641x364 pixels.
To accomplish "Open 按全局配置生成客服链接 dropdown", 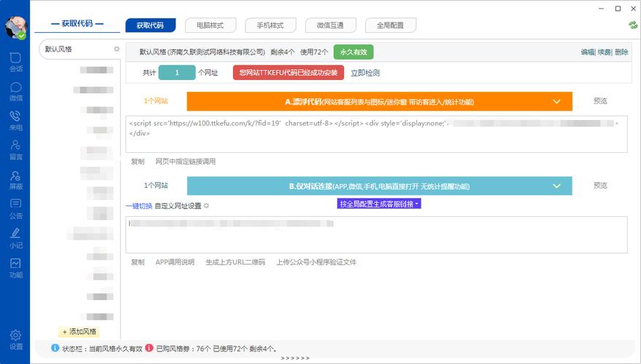I will (x=379, y=204).
